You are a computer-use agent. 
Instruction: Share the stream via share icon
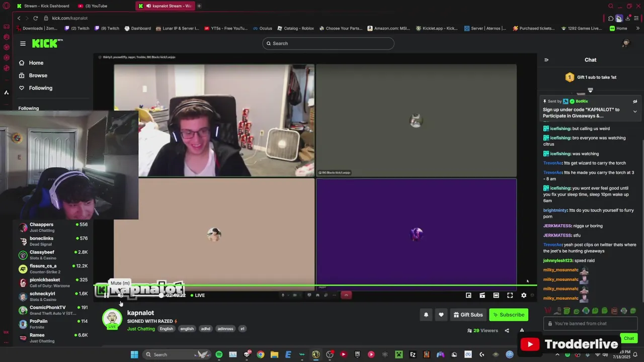click(x=507, y=330)
